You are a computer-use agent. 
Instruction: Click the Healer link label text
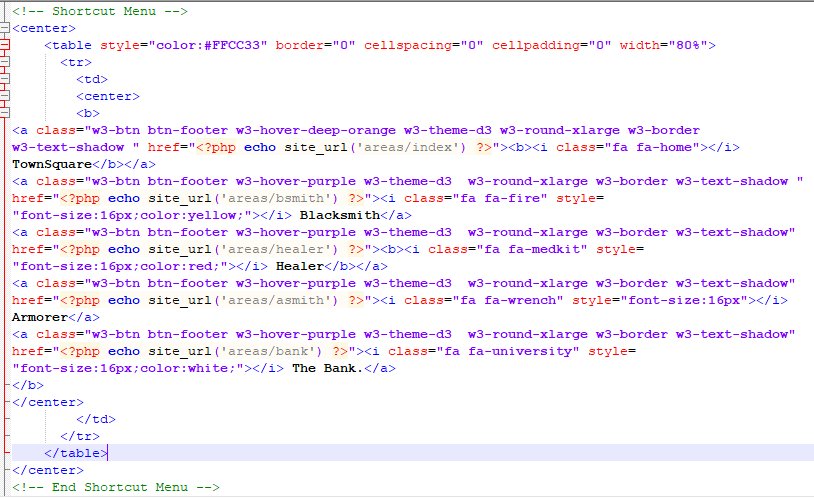(322, 266)
